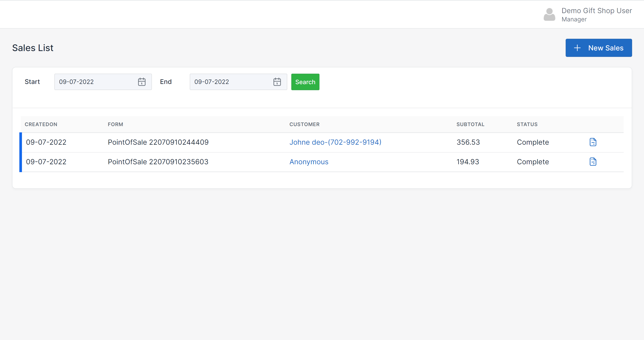View receipt document for sale 22070910235603
Screen dimensions: 644x340
[593, 162]
